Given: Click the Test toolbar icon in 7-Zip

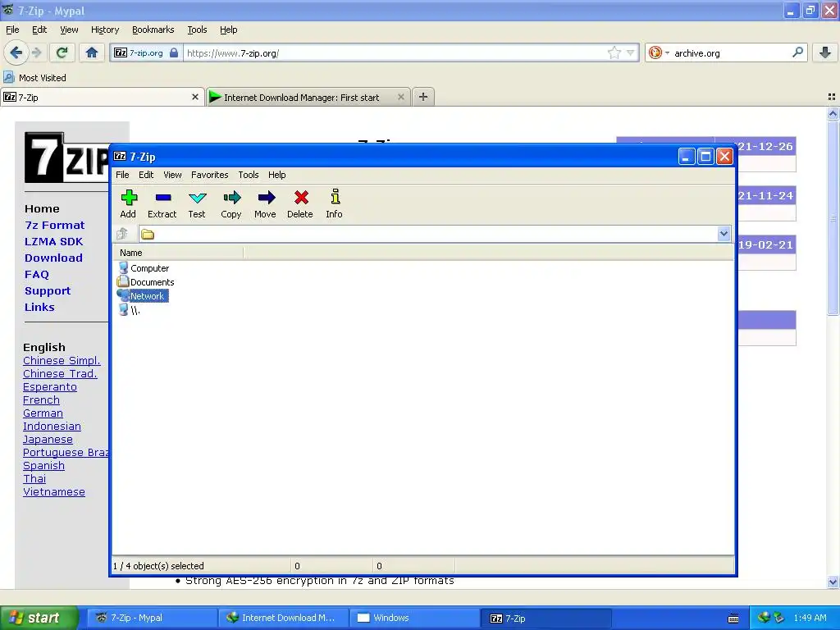Looking at the screenshot, I should click(x=197, y=203).
